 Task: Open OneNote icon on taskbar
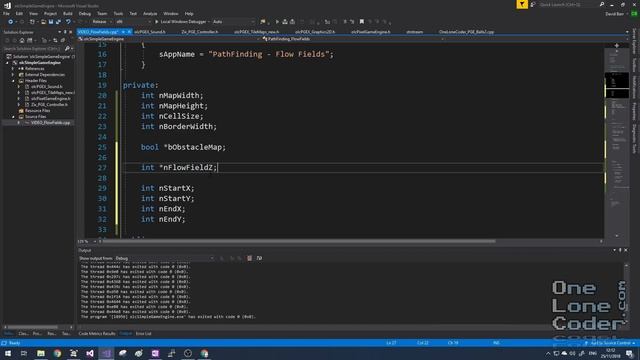pos(155,353)
